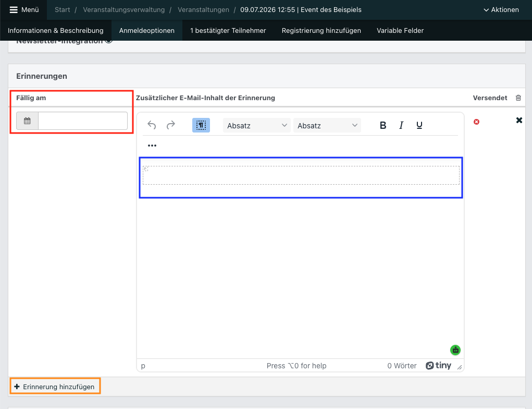Click the green robot assistant icon
Image resolution: width=532 pixels, height=409 pixels.
coord(455,350)
